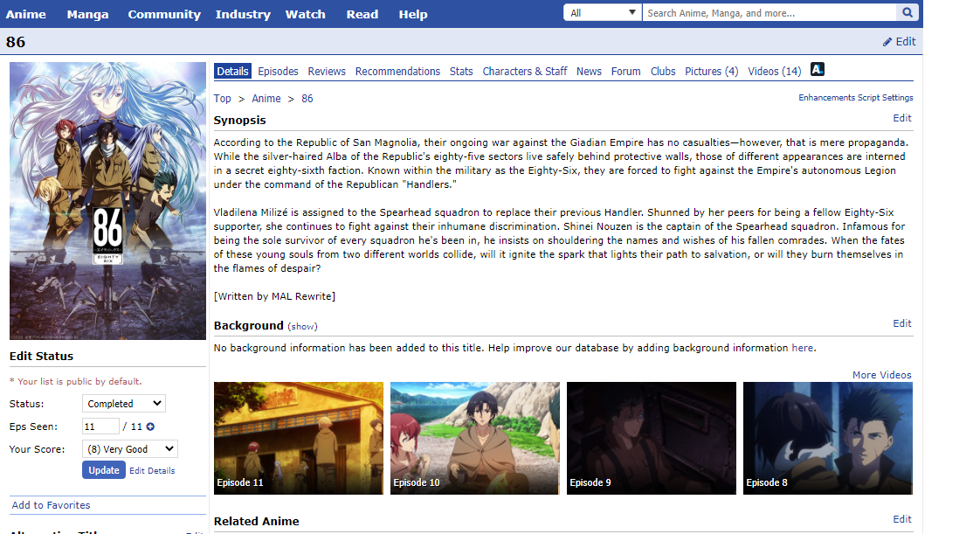This screenshot has height=534, width=980.
Task: Open the Your Score dropdown
Action: [130, 449]
